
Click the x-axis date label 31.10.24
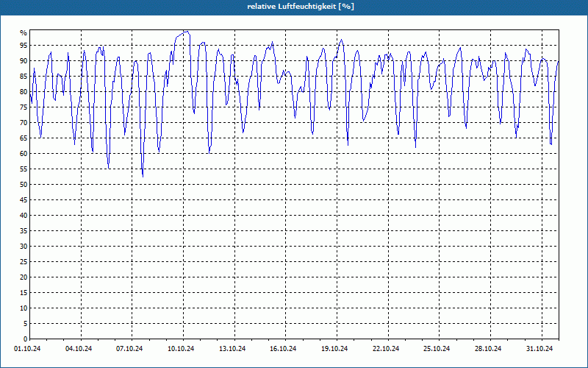(539, 349)
